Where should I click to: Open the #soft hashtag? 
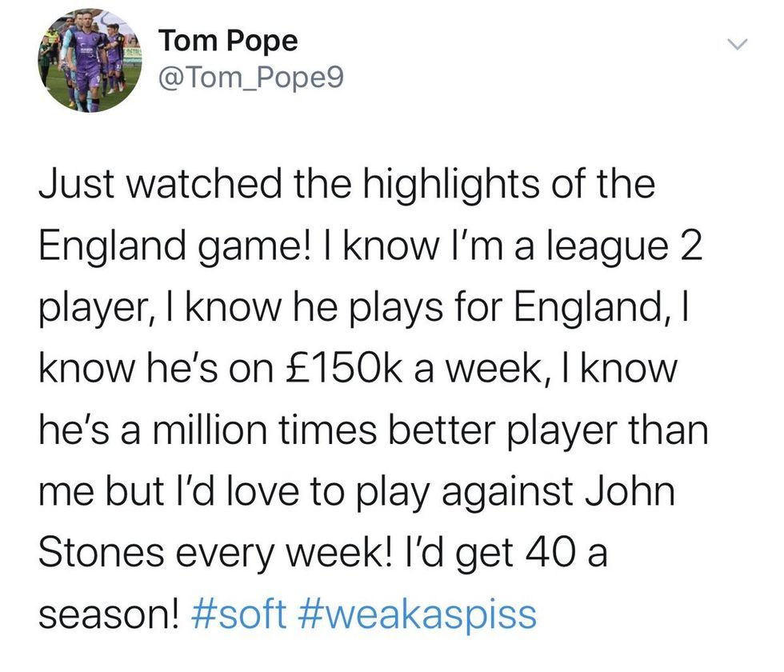click(x=241, y=614)
